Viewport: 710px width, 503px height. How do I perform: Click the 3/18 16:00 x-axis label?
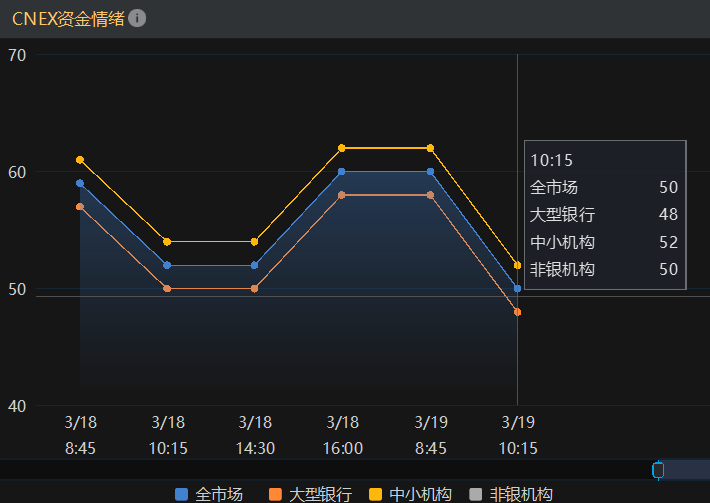click(342, 435)
